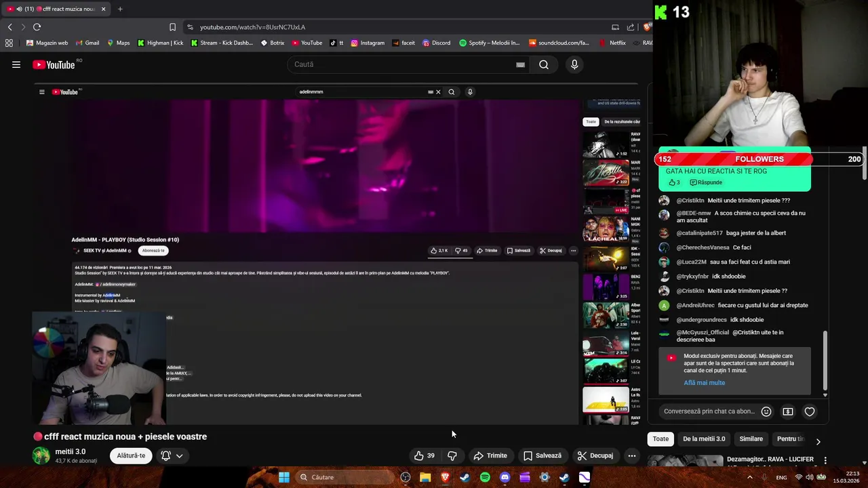Open the volume control in system tray

(x=810, y=477)
